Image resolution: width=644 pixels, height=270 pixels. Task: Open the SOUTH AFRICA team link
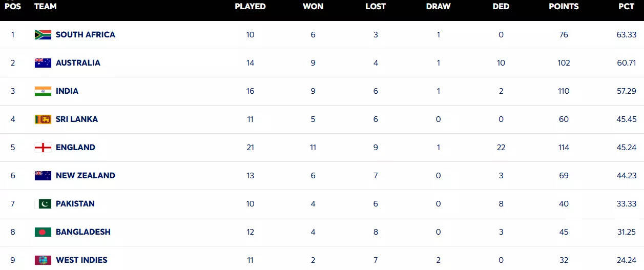(x=85, y=35)
